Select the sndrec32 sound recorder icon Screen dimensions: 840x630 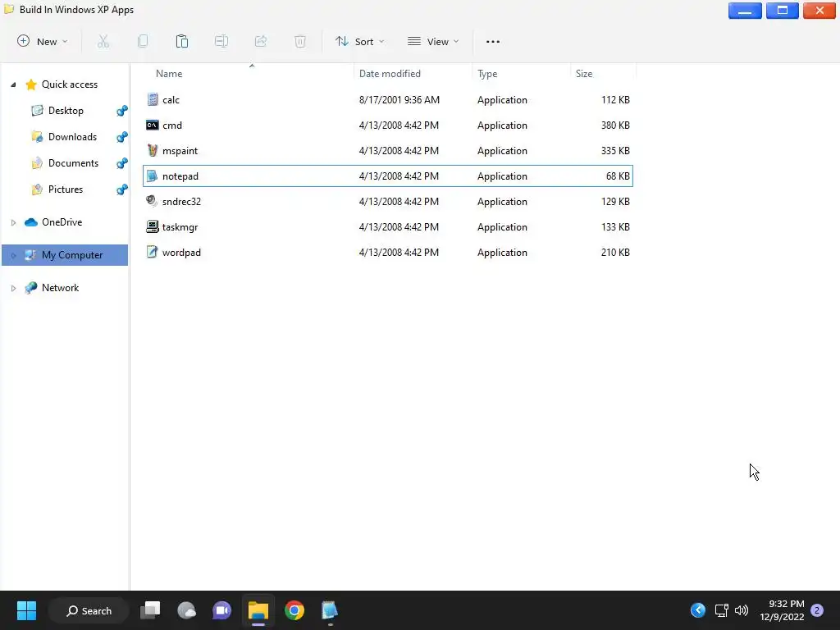(x=152, y=201)
